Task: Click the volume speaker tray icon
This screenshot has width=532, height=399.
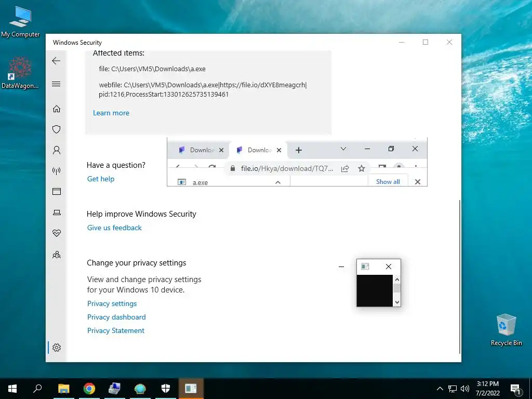Action: coord(465,389)
